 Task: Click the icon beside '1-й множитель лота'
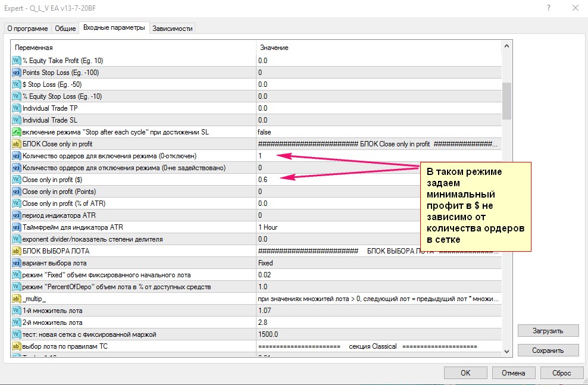(x=16, y=311)
